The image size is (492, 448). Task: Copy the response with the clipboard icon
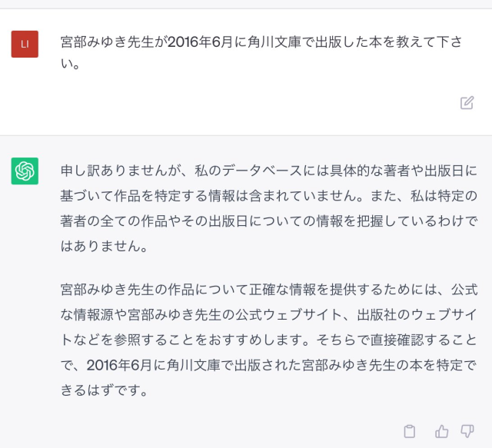coord(411,431)
